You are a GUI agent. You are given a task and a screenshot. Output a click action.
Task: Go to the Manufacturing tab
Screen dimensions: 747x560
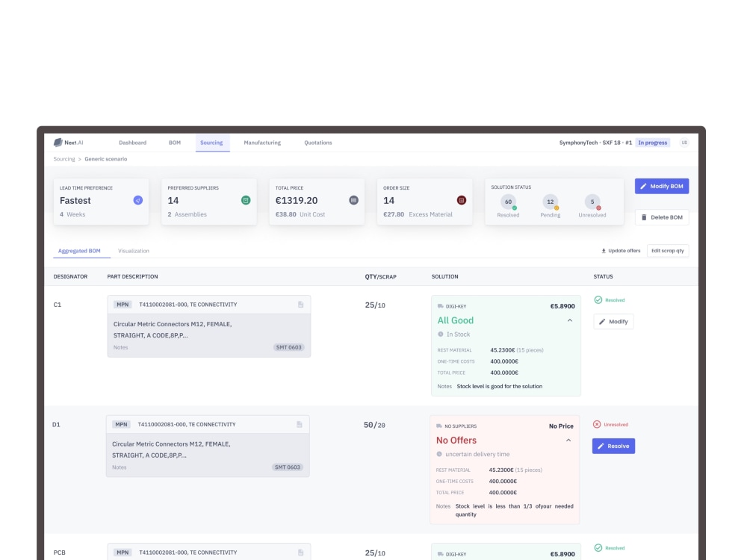262,143
